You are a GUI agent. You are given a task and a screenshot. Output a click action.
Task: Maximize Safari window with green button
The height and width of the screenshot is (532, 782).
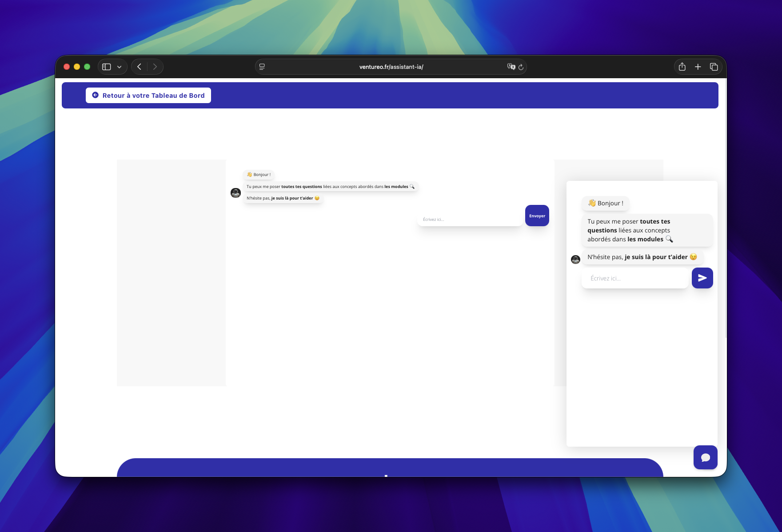click(87, 67)
